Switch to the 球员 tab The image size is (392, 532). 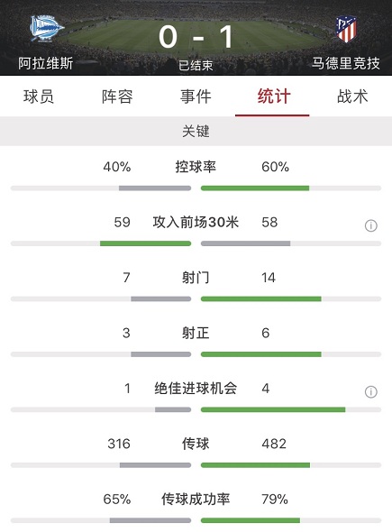click(39, 96)
